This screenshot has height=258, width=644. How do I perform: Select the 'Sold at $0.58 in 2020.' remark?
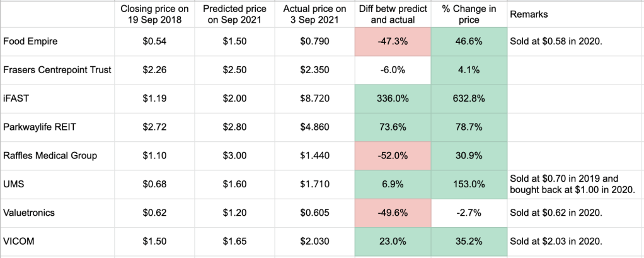click(x=556, y=41)
